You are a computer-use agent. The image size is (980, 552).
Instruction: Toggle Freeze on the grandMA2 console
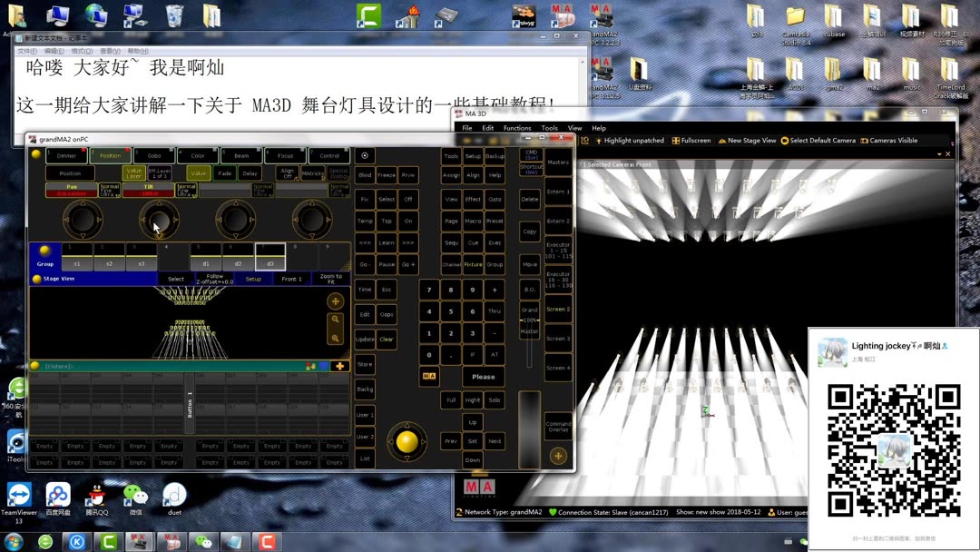[387, 175]
